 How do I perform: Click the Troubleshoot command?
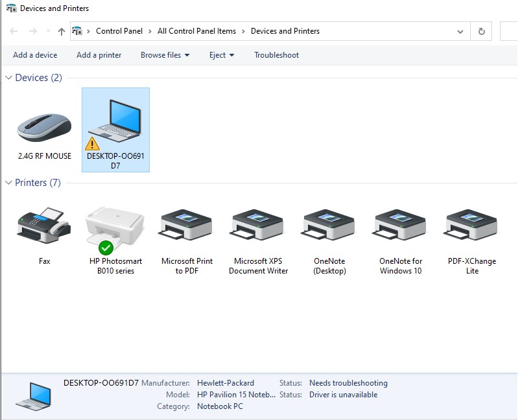pyautogui.click(x=276, y=55)
